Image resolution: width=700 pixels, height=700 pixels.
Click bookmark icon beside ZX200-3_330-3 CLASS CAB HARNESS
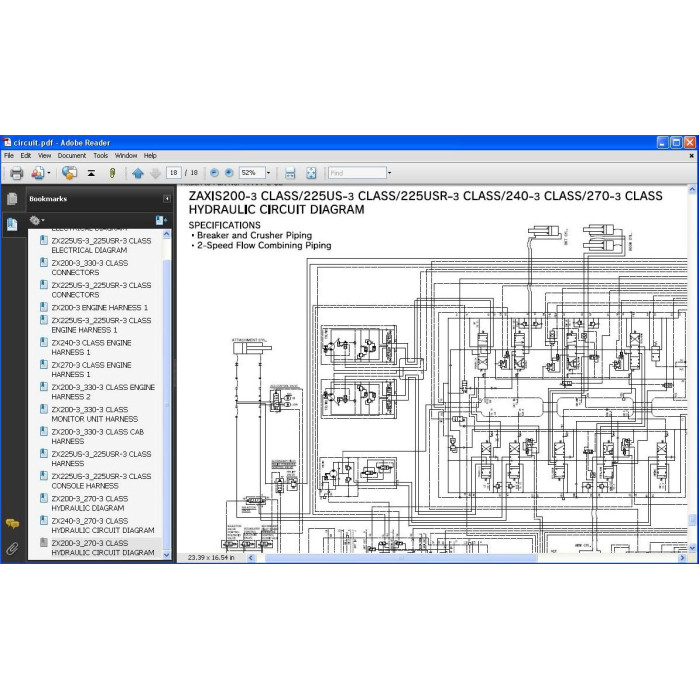pos(44,431)
